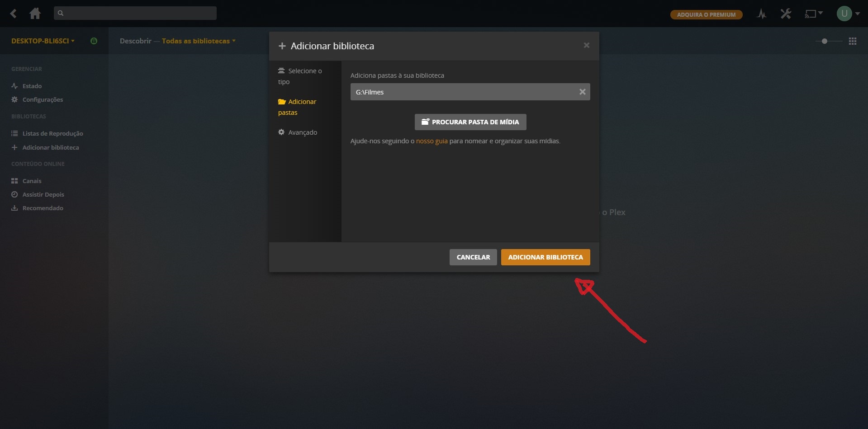Image resolution: width=868 pixels, height=429 pixels.
Task: Open the nosso guia link
Action: point(432,141)
